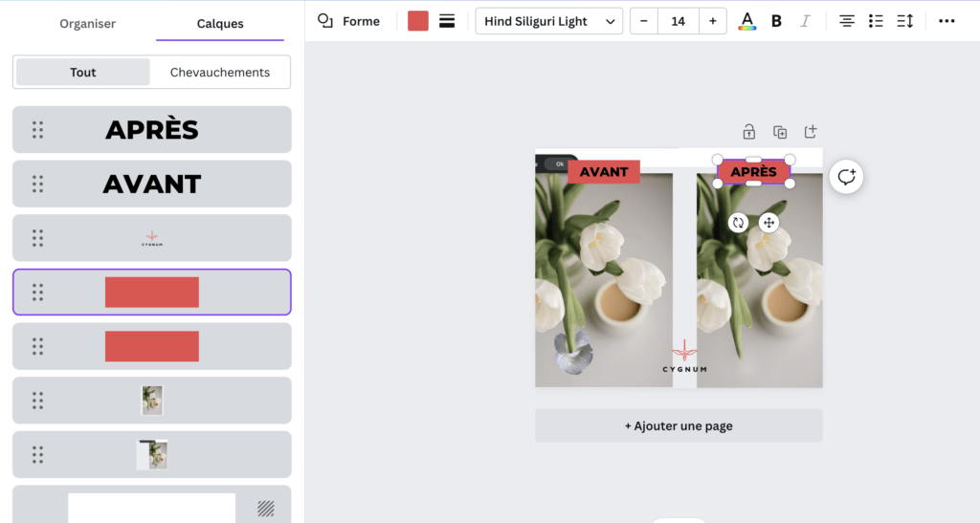Apply bulleted list formatting
Viewport: 980px width, 523px height.
(x=876, y=21)
